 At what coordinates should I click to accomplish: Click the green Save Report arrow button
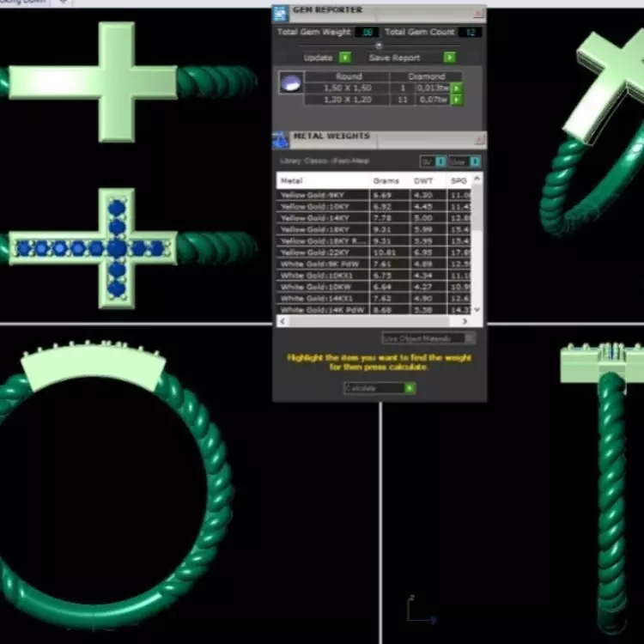point(450,58)
